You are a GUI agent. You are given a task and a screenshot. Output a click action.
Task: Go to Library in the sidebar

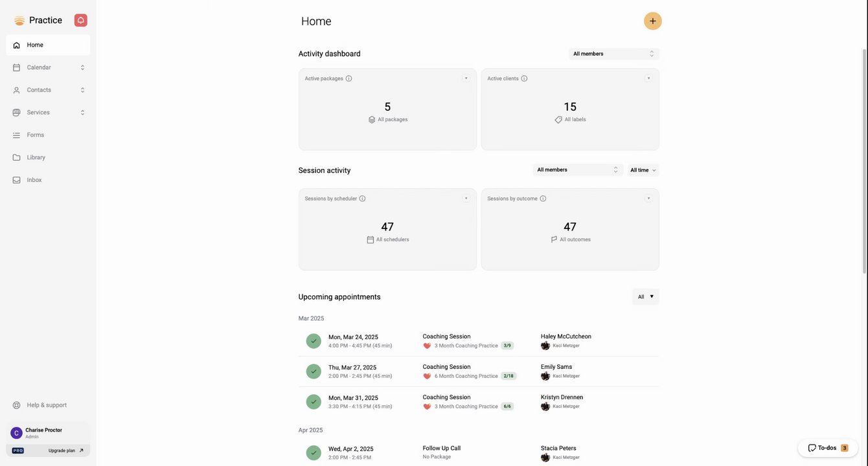(36, 157)
